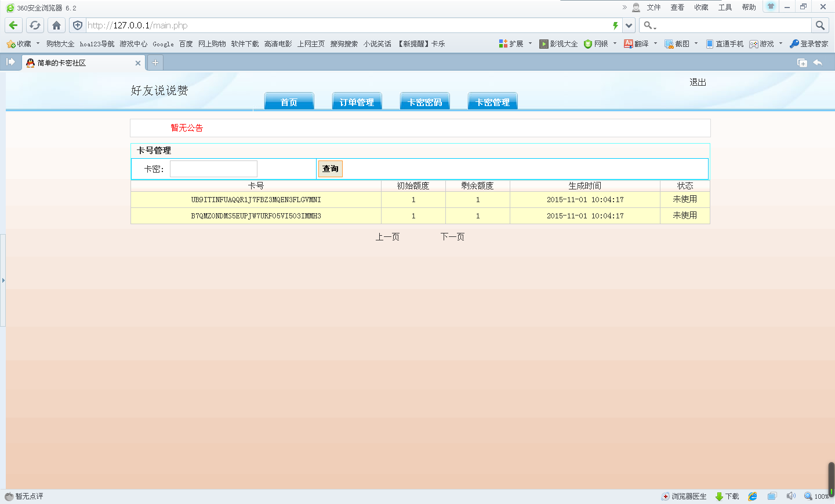Click the user account avatar icon
The height and width of the screenshot is (504, 835).
coord(636,8)
